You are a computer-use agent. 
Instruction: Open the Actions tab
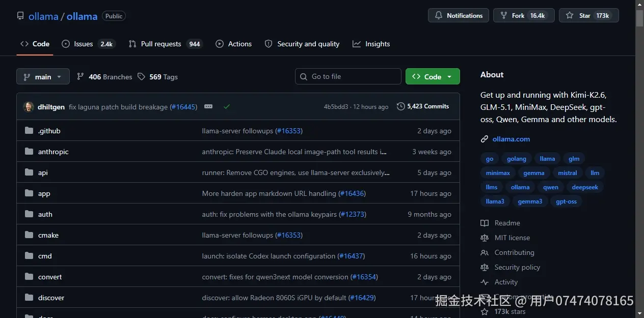(x=234, y=44)
